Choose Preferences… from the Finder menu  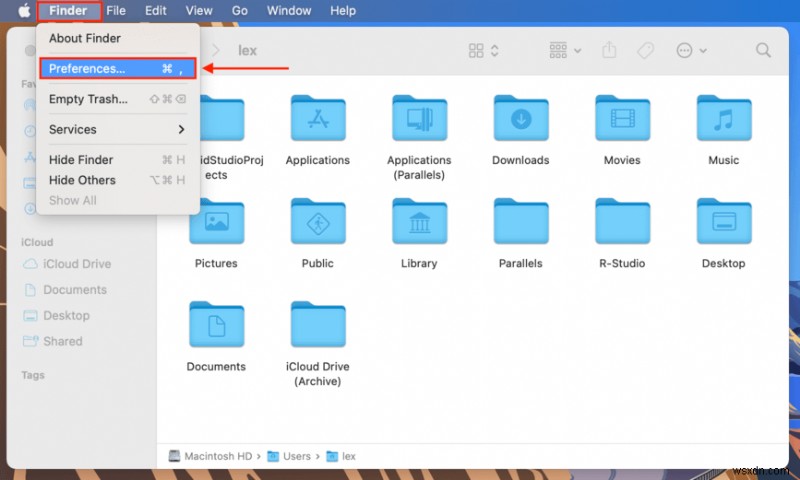click(118, 68)
